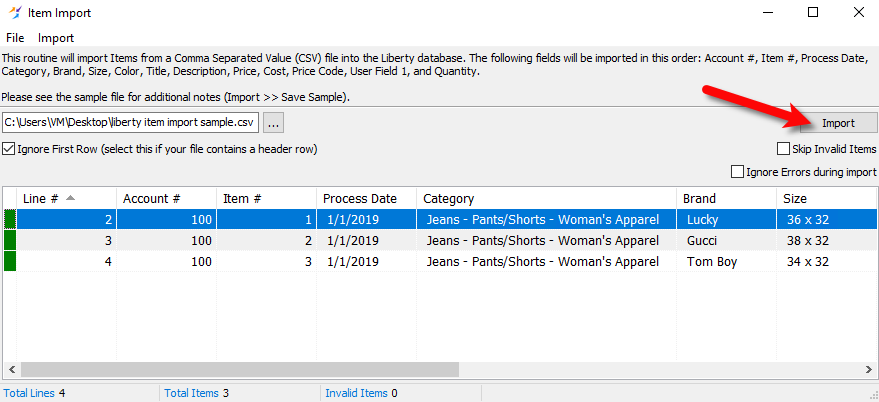The width and height of the screenshot is (879, 402).
Task: Click the Item Import app icon
Action: click(15, 12)
